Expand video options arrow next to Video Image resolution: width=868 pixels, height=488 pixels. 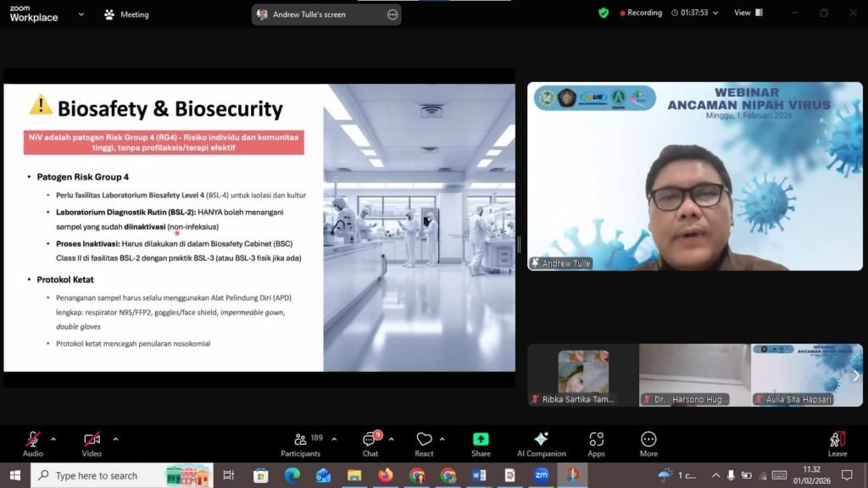[x=115, y=439]
